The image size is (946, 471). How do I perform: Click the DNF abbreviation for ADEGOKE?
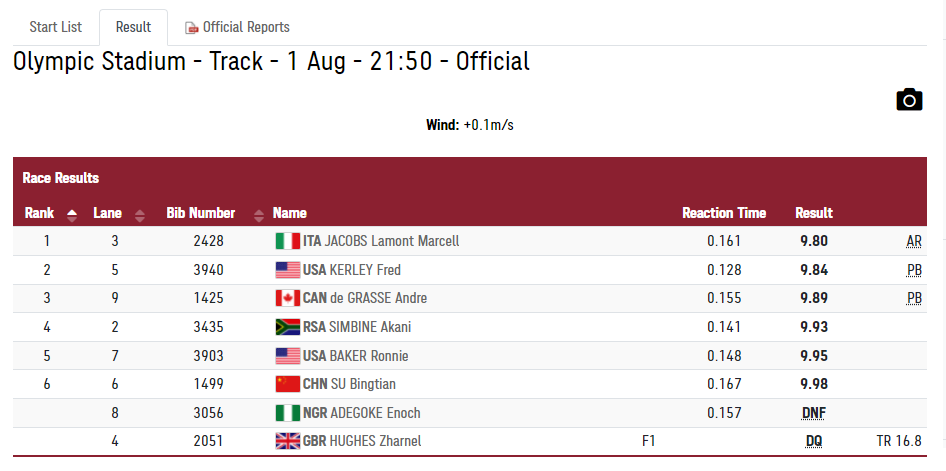814,413
